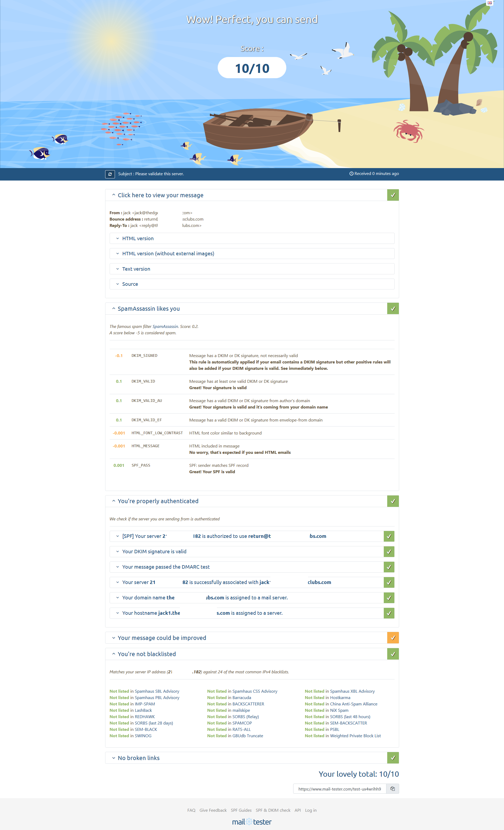Click Not listed in LashBack entry
Screen dimensions: 504x830
coord(131,710)
